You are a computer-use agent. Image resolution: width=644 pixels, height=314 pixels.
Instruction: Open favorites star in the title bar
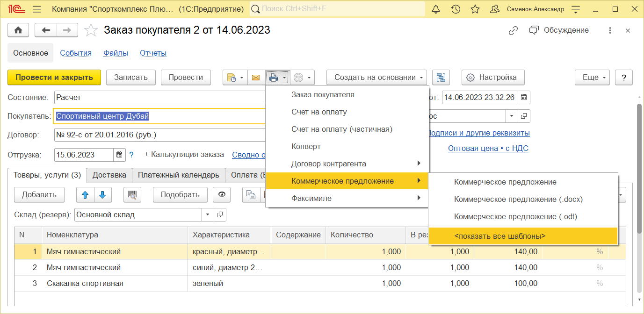click(475, 9)
